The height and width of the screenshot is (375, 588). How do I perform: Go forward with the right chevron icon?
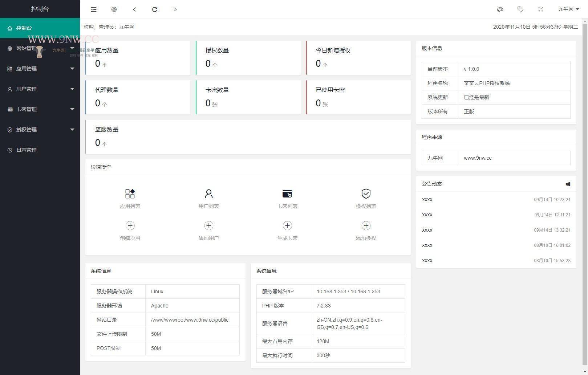pyautogui.click(x=175, y=9)
